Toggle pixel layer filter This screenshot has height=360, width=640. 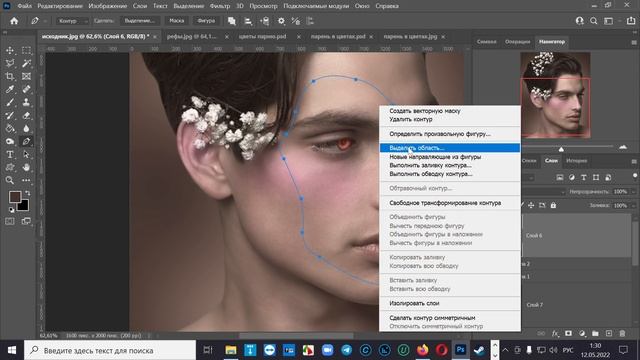click(560, 178)
